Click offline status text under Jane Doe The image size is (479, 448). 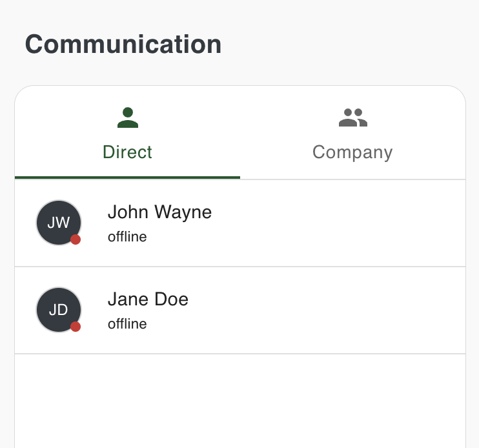coord(127,324)
